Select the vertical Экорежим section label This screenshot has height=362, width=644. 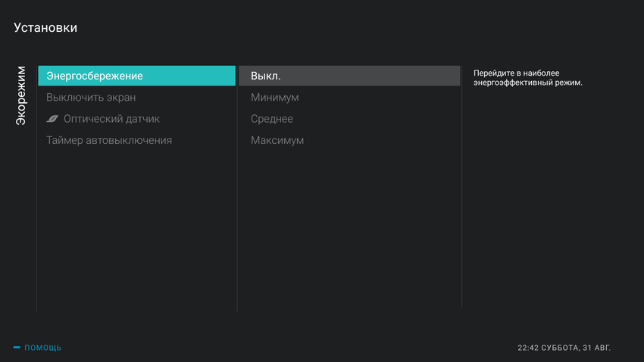pos(21,95)
